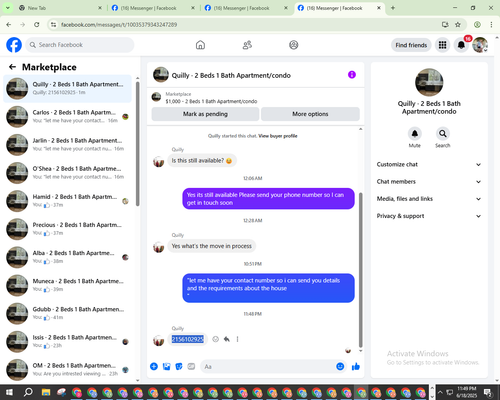Expand Chat members section
The width and height of the screenshot is (500, 400).
coord(429,182)
